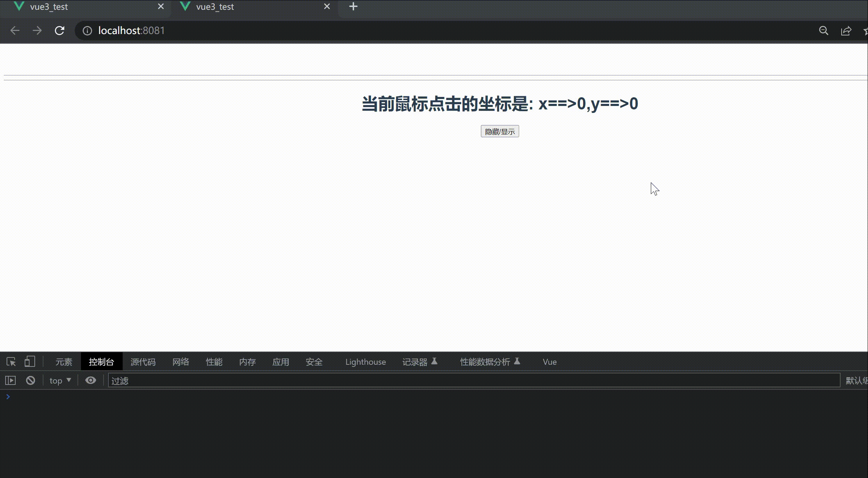This screenshot has width=868, height=478.
Task: Open the Vue DevTools panel
Action: pos(549,362)
